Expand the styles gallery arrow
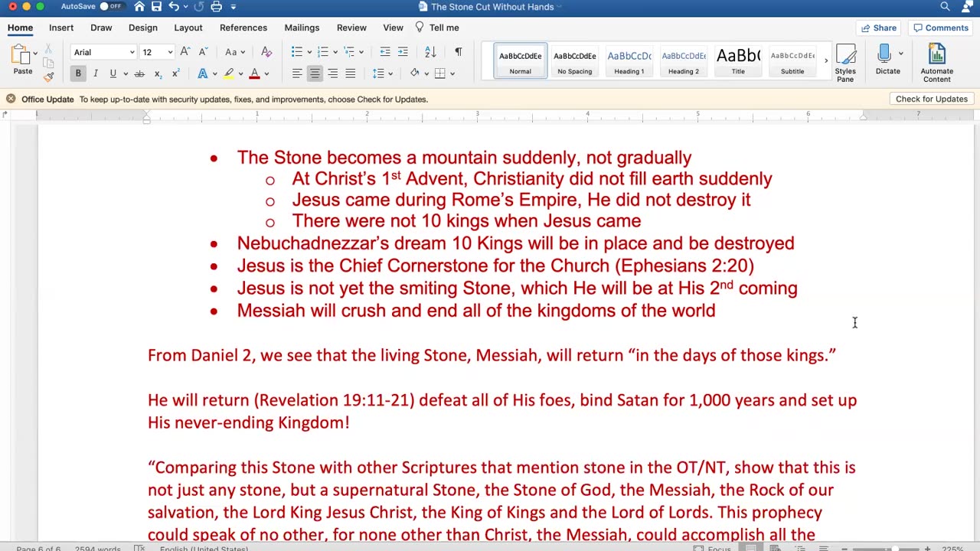Screen dimensions: 980x551 coord(825,60)
